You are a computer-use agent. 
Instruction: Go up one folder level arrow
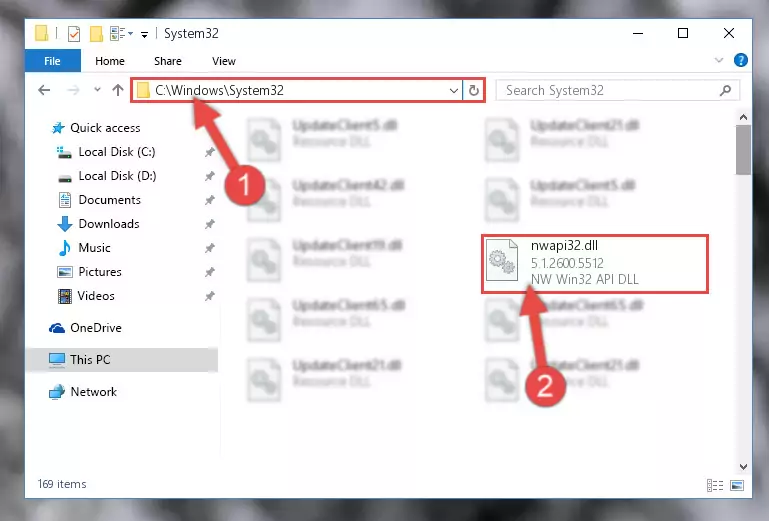coord(118,90)
